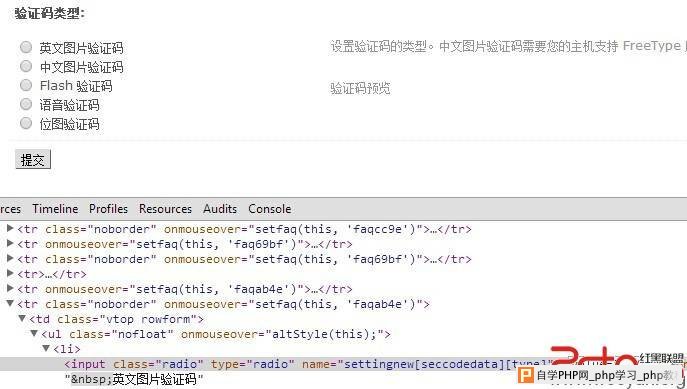Screen dimensions: 687x389
Task: Click the Flash 验证码 label text
Action: click(x=76, y=86)
